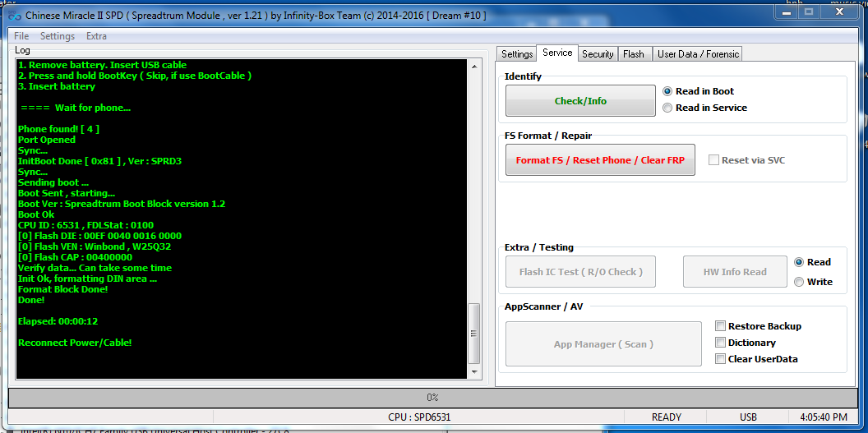
Task: Select the Read in Boot radio button
Action: click(667, 91)
